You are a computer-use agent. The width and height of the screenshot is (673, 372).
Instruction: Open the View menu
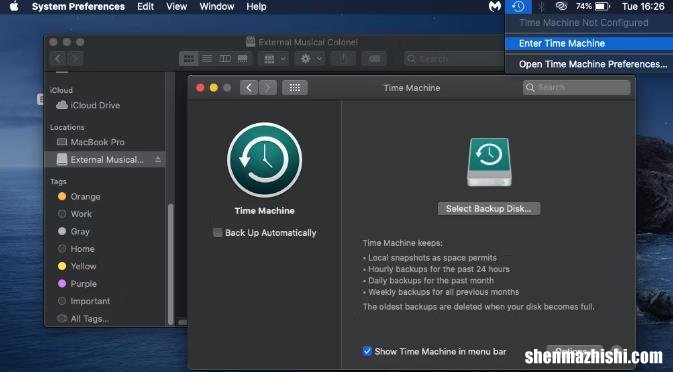pos(176,6)
